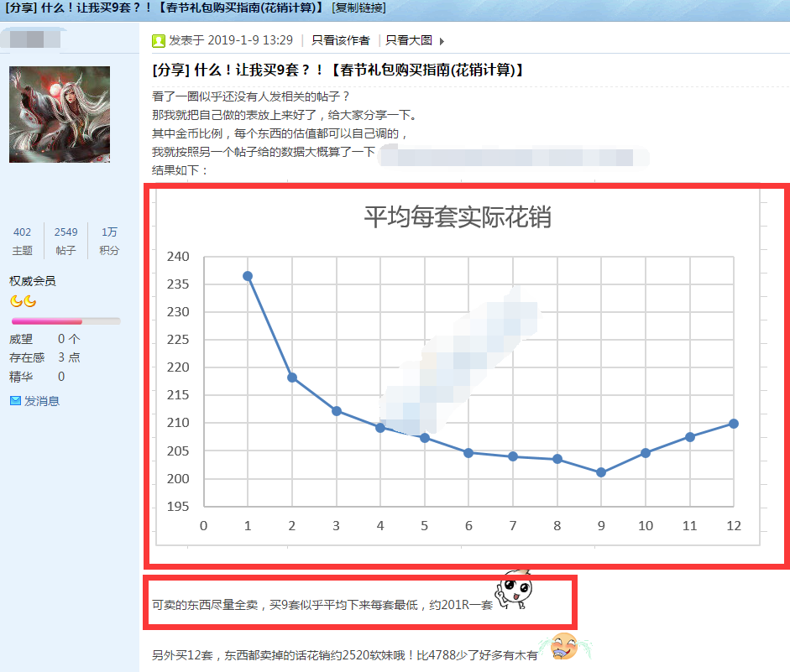Click the pink user level progress bar
This screenshot has width=790, height=672.
point(65,321)
